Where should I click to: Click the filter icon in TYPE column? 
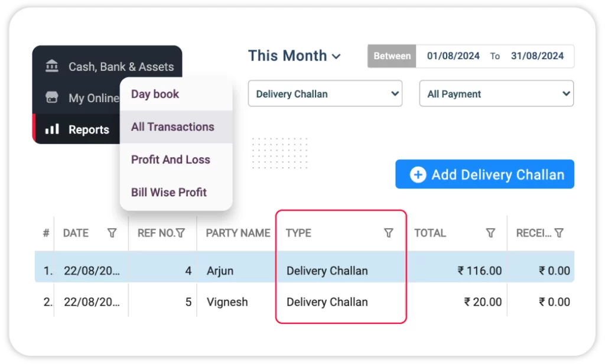(388, 233)
